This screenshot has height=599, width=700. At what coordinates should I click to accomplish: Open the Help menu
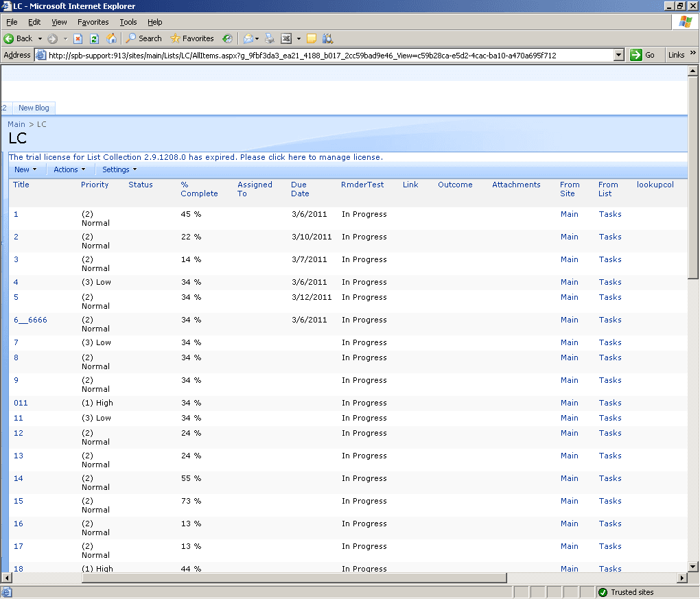pyautogui.click(x=155, y=22)
